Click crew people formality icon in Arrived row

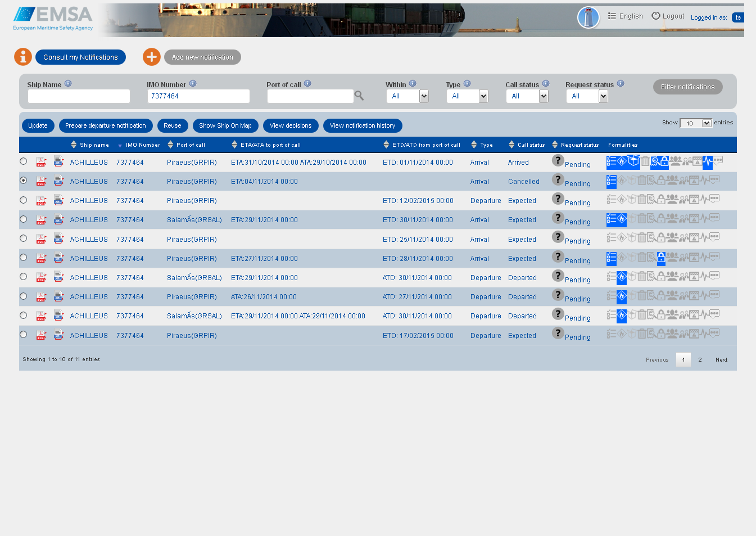pos(676,162)
